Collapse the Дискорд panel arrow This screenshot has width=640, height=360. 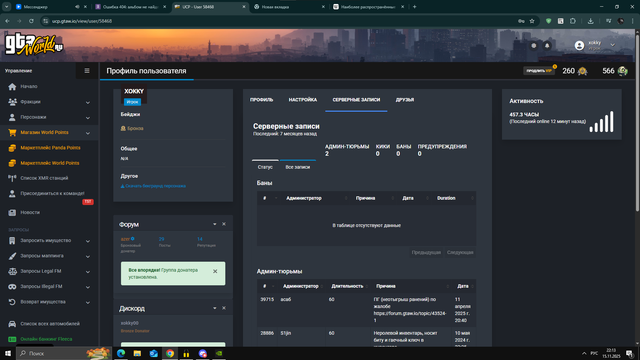click(215, 308)
